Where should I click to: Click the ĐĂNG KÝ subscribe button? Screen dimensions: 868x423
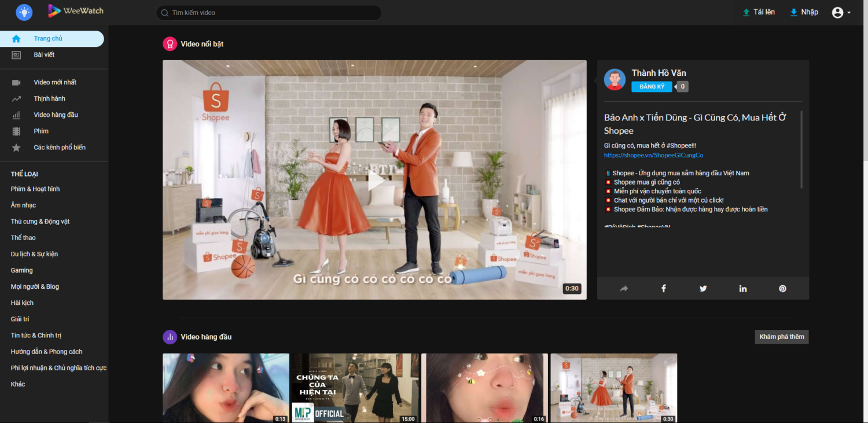tap(652, 87)
